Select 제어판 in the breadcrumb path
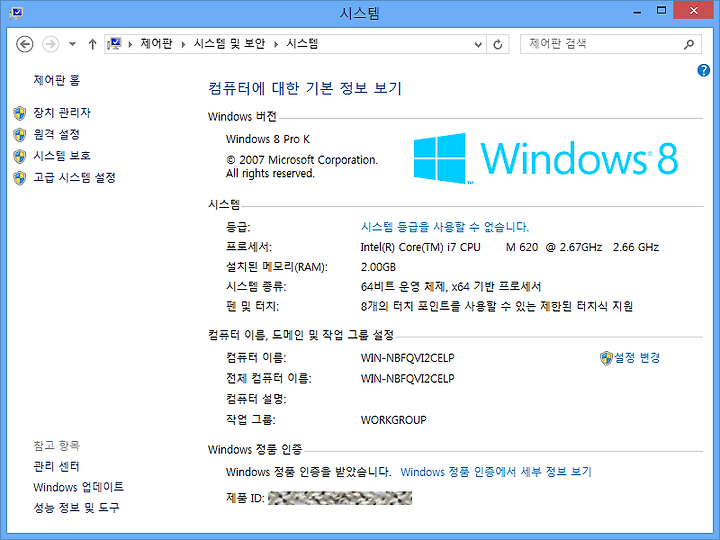The width and height of the screenshot is (720, 540). coord(156,44)
